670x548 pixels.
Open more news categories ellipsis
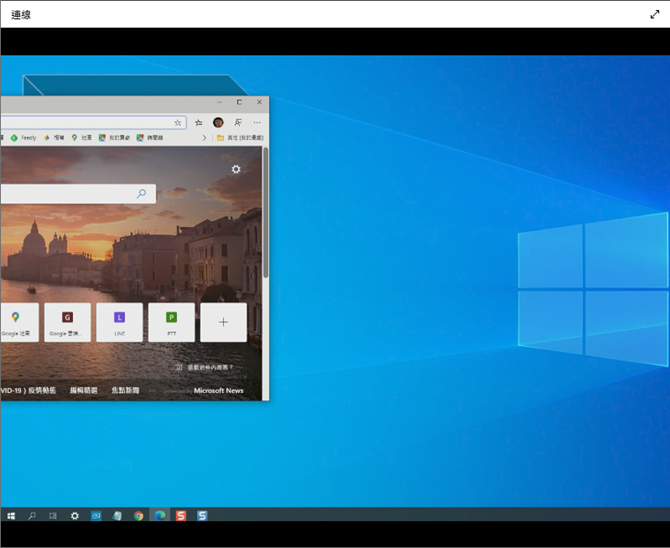(153, 390)
